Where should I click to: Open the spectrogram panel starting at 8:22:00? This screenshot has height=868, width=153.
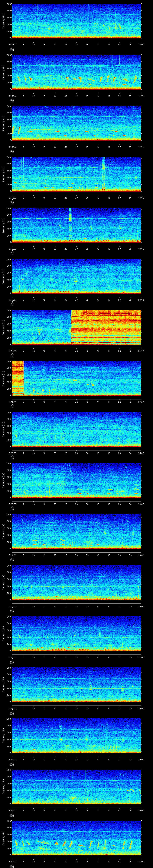click(76, 429)
